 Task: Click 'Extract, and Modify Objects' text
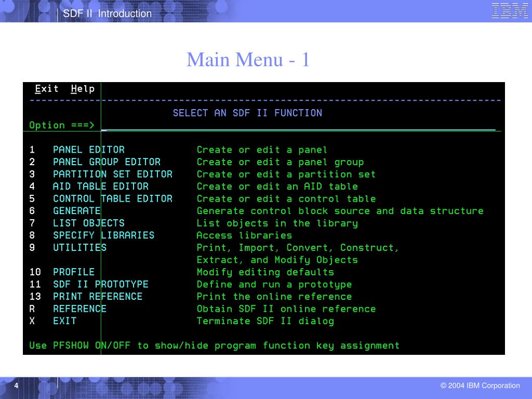pos(277,260)
